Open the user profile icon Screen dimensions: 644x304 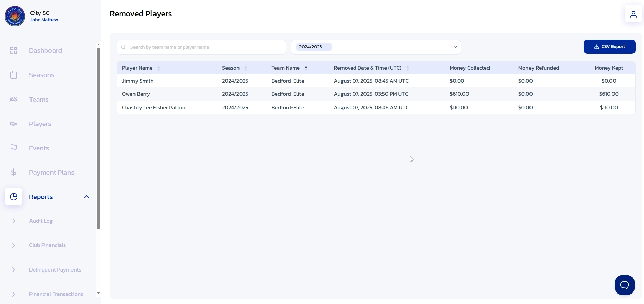tap(633, 14)
